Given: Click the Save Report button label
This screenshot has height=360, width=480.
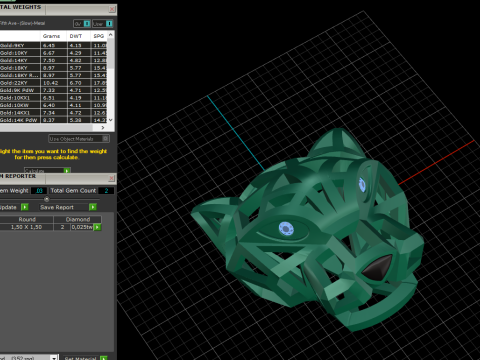Looking at the screenshot, I should pyautogui.click(x=57, y=207).
